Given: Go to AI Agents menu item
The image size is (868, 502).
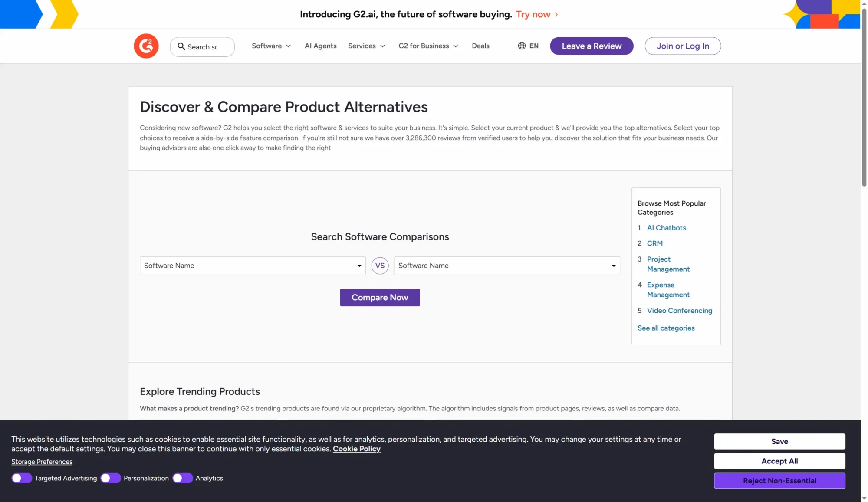Looking at the screenshot, I should (x=320, y=46).
